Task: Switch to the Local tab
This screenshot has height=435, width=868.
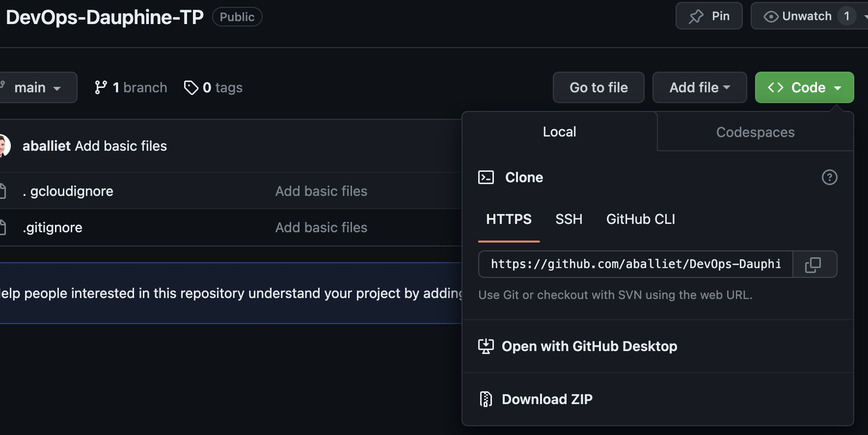Action: pyautogui.click(x=559, y=132)
